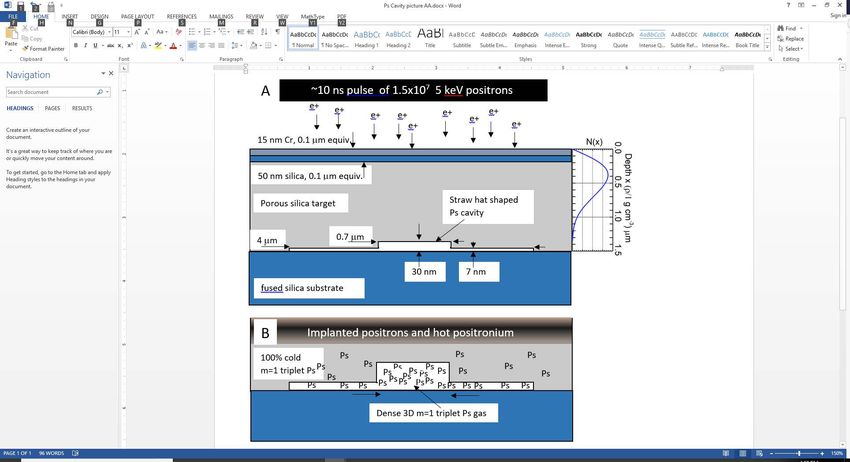Switch to Web Layout view in status bar
This screenshot has width=850, height=462.
[x=759, y=453]
